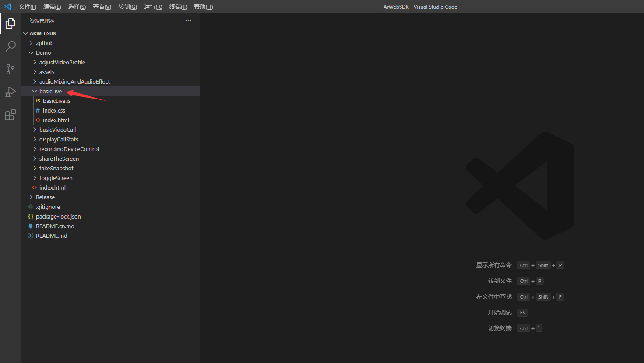Open the 帮助(H) menu
644x363 pixels.
(203, 7)
